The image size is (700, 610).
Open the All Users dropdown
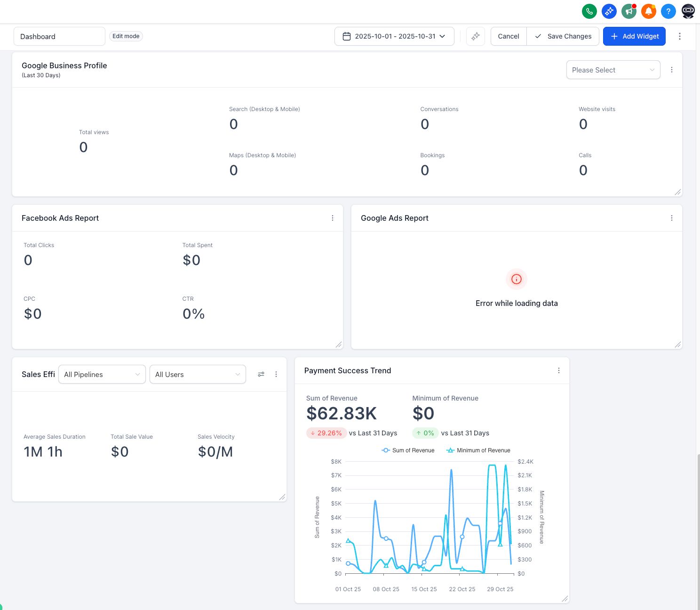(x=198, y=374)
